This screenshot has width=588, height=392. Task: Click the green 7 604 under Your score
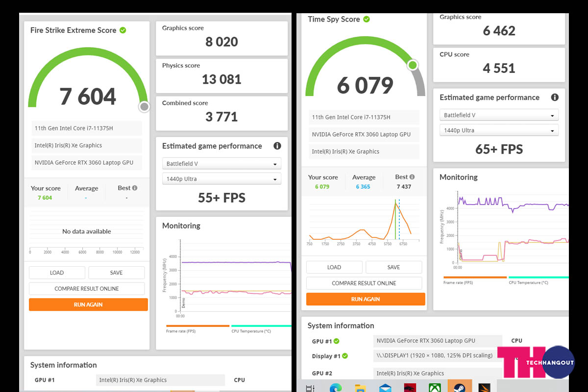[x=45, y=198]
